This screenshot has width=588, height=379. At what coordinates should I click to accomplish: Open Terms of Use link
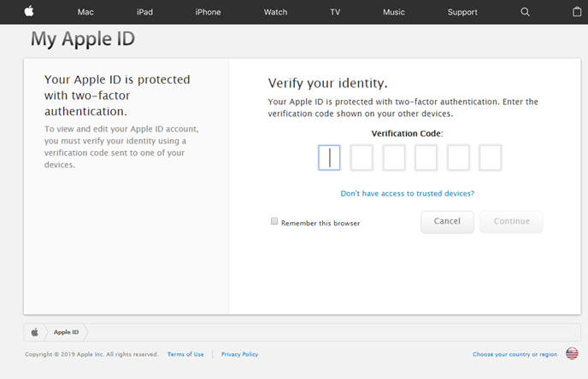[185, 354]
